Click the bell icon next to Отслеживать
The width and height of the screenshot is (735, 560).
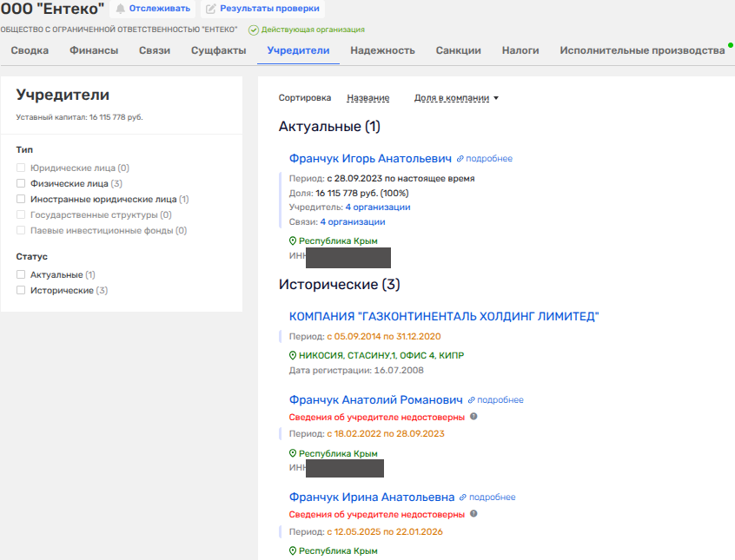pyautogui.click(x=121, y=9)
